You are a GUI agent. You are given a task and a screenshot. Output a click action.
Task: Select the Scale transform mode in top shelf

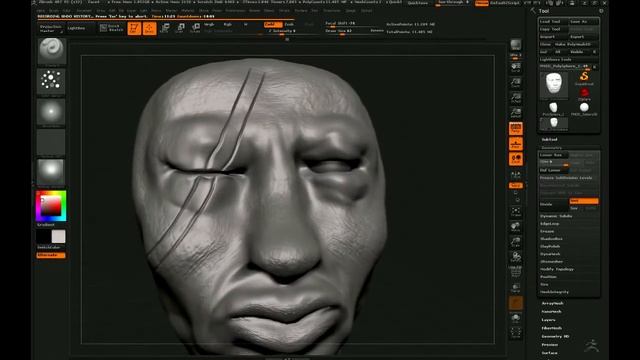[x=180, y=28]
